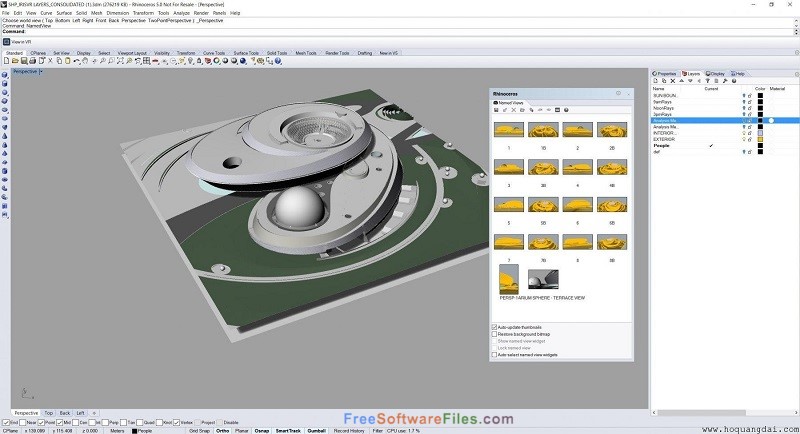Toggle visibility bulb of INTERIOR layer
The height and width of the screenshot is (434, 800).
744,133
